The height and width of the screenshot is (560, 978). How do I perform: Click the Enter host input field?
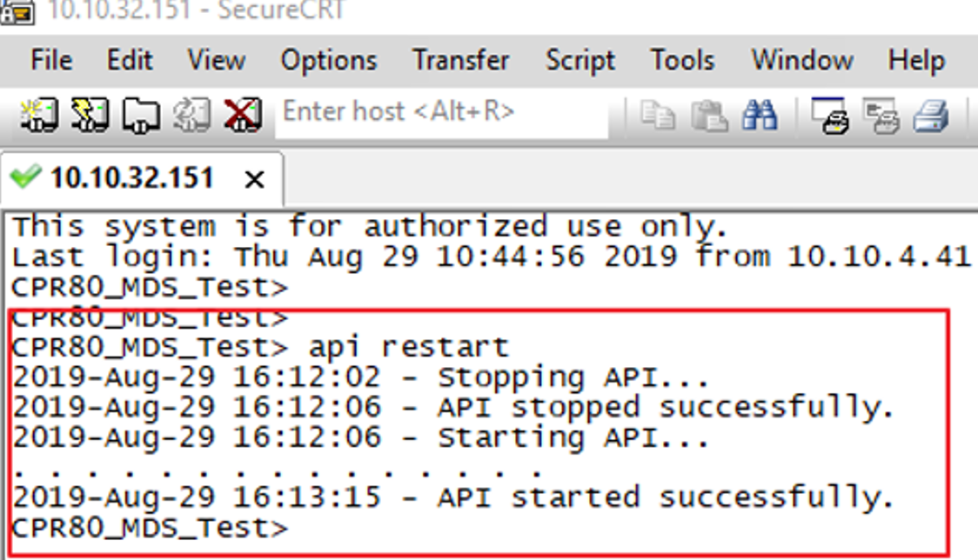pos(441,113)
